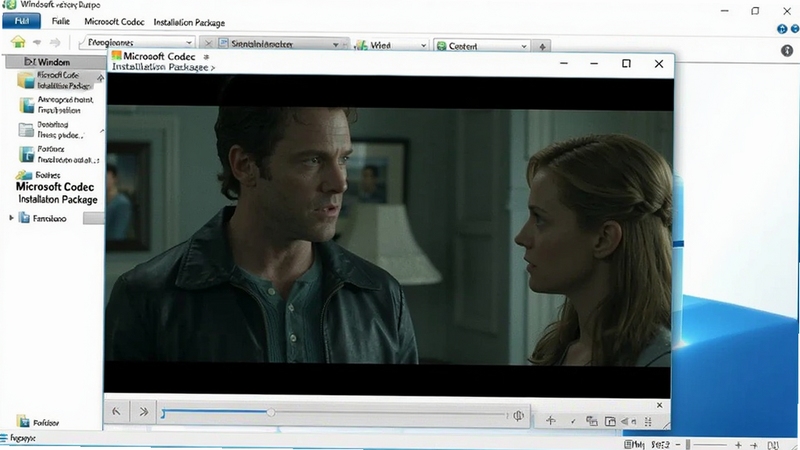Screen dimensions: 800x450
Task: Open the Faile menu
Action: 61,21
